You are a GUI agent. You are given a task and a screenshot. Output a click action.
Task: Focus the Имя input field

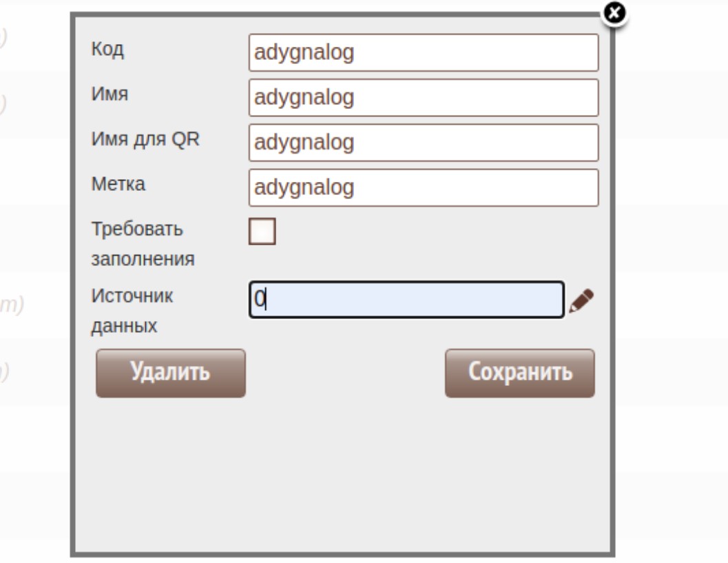click(423, 98)
